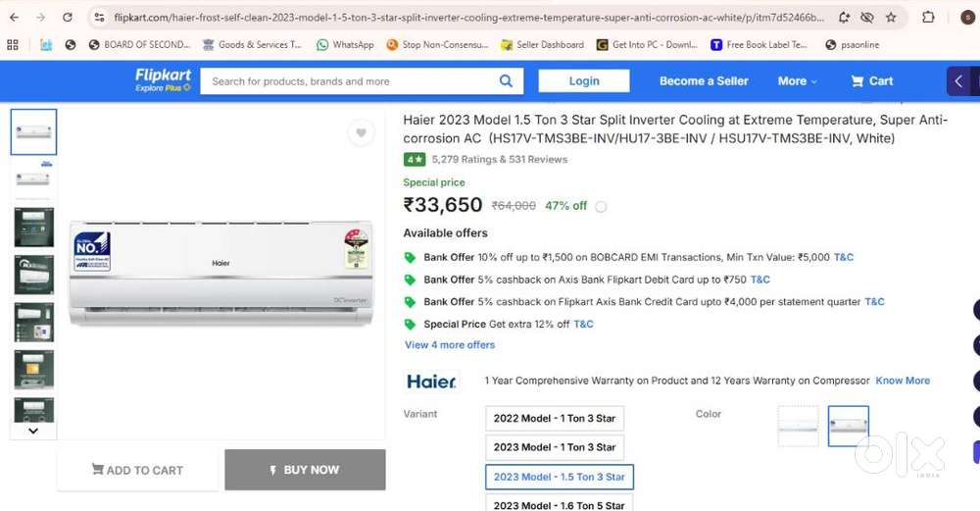Select the first color swatch option
The image size is (980, 511).
pos(798,427)
